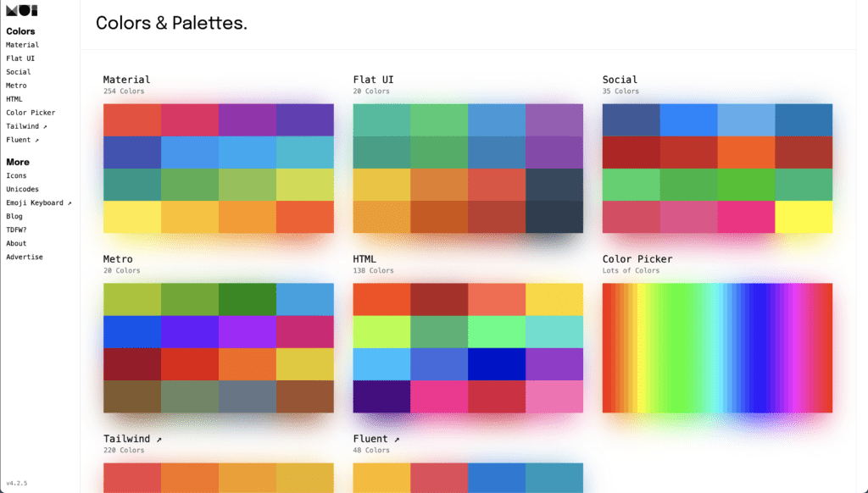Visit the Icons page under More
Image resolution: width=868 pixels, height=493 pixels.
click(x=15, y=175)
